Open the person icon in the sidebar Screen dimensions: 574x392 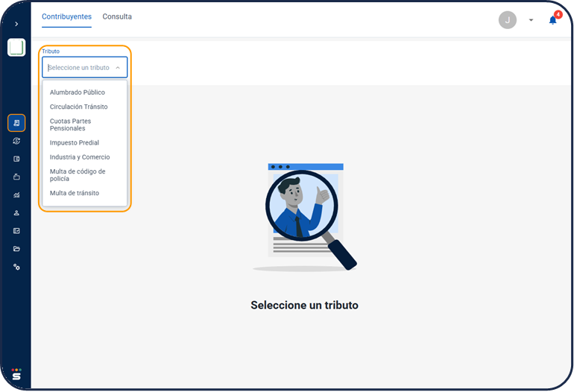coord(16,212)
